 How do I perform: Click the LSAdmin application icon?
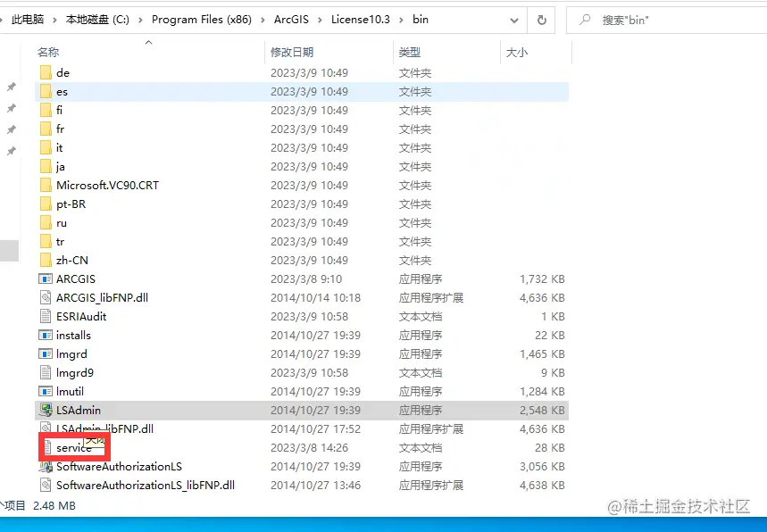(46, 411)
